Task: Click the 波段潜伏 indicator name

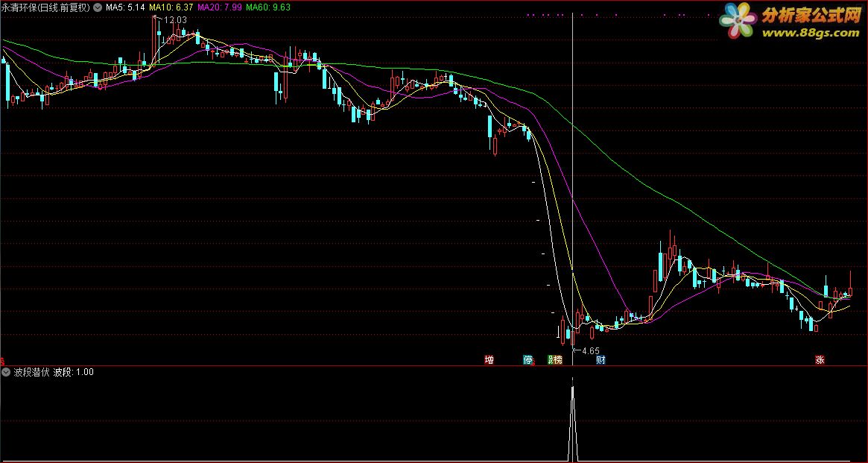Action: [x=31, y=372]
